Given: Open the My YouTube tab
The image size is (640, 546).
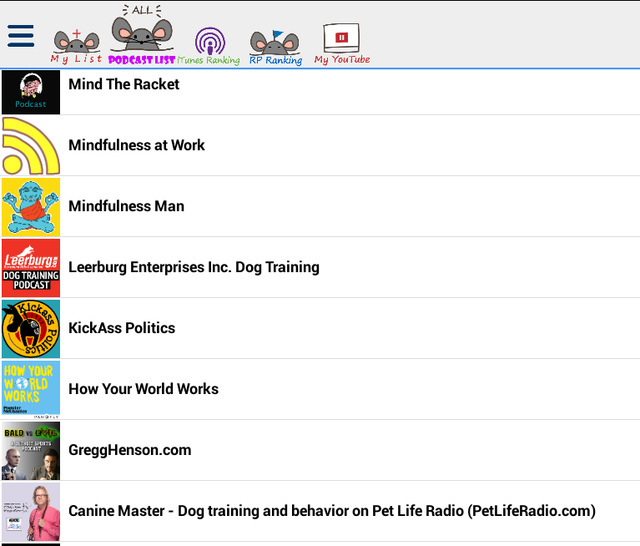Looking at the screenshot, I should 342,44.
